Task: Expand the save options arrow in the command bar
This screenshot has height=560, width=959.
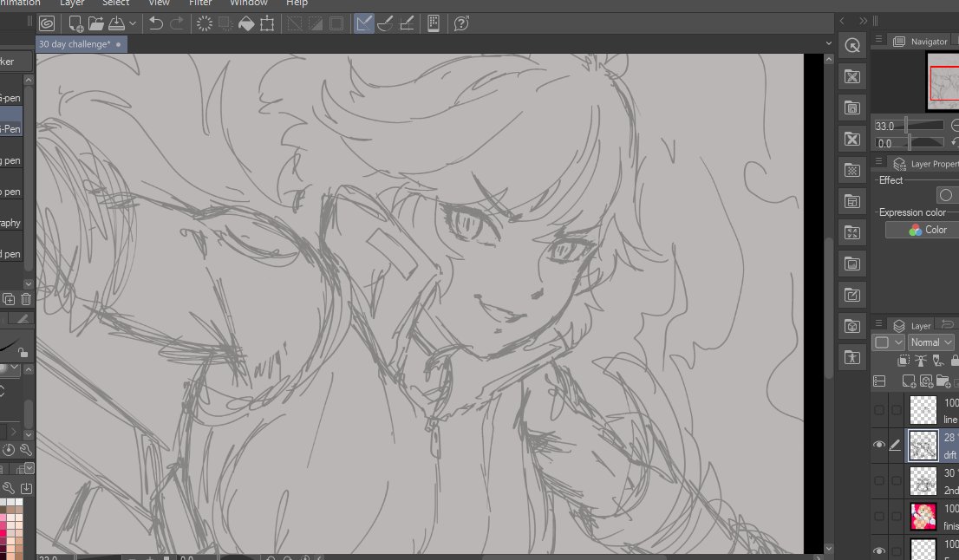Action: [x=132, y=24]
